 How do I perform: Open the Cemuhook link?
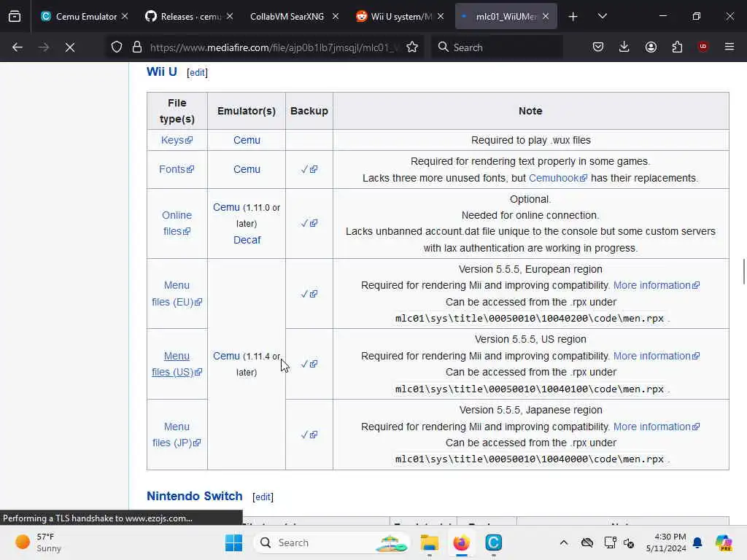(x=558, y=178)
